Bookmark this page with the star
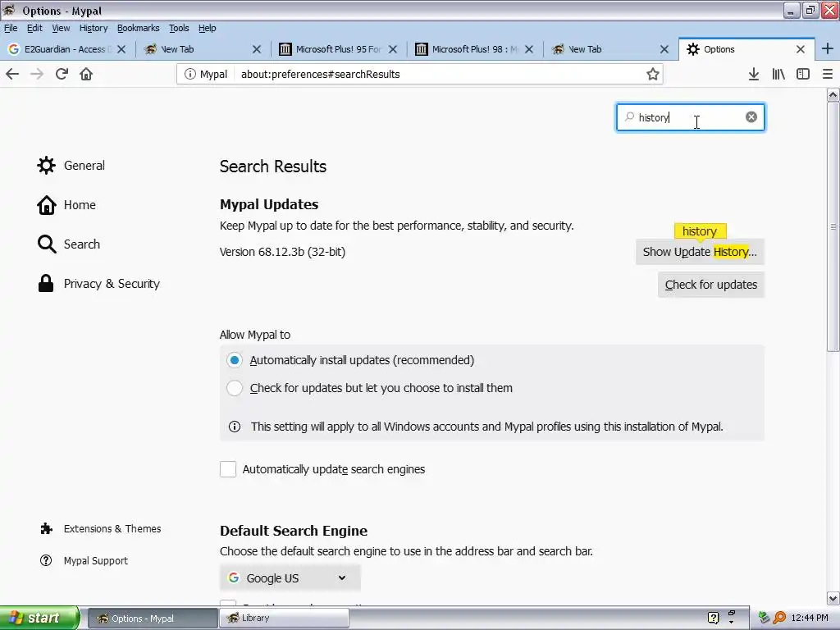The height and width of the screenshot is (630, 840). tap(652, 74)
